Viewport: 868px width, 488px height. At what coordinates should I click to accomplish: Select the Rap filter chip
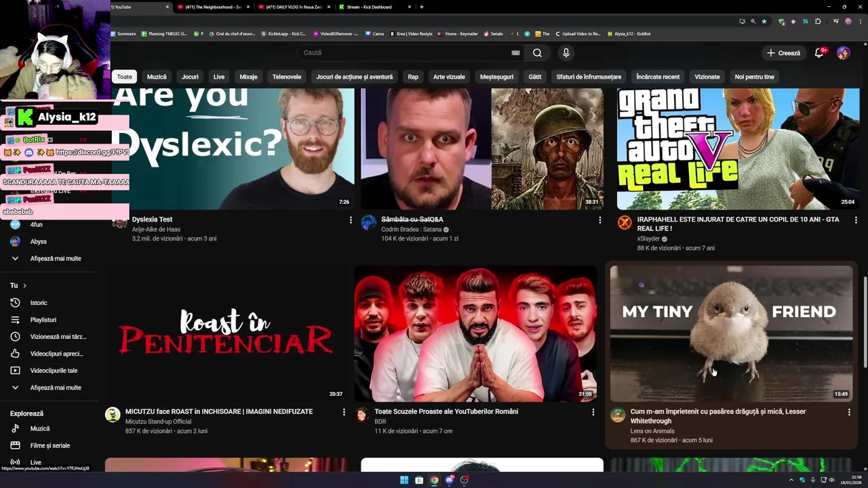point(413,77)
